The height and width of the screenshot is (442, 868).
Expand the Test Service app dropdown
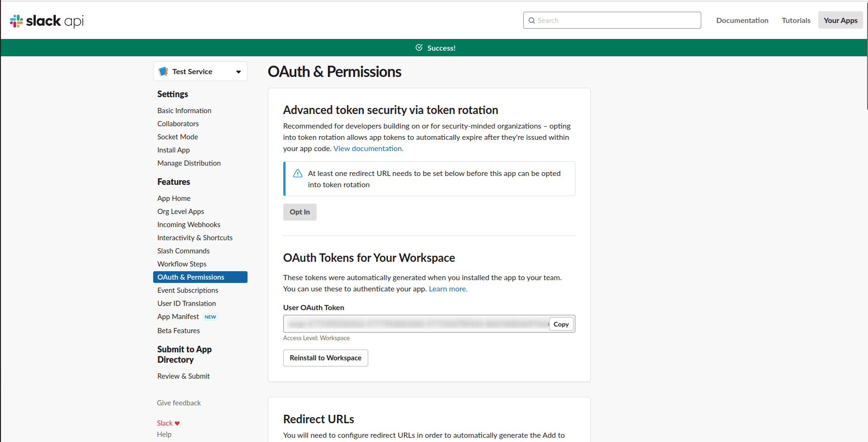[x=200, y=71]
